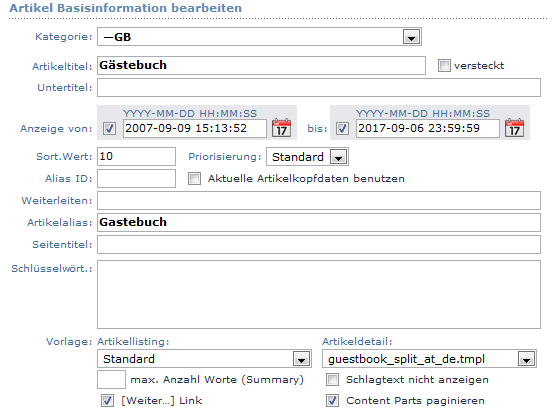558x414 pixels.
Task: Click the Sort.Wert field containing 10
Action: (136, 157)
